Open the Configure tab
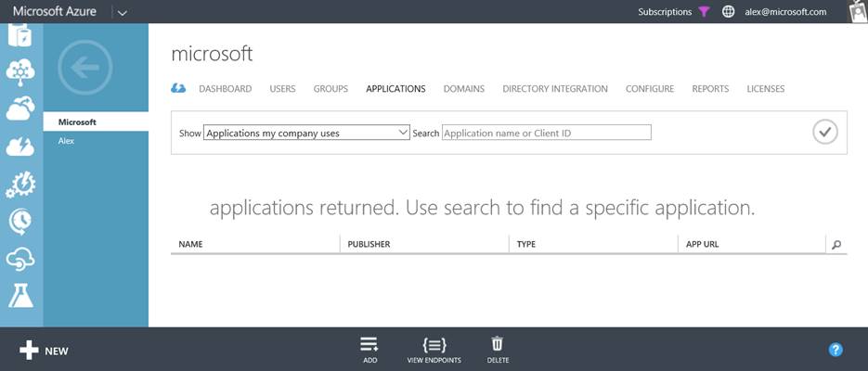 click(650, 88)
